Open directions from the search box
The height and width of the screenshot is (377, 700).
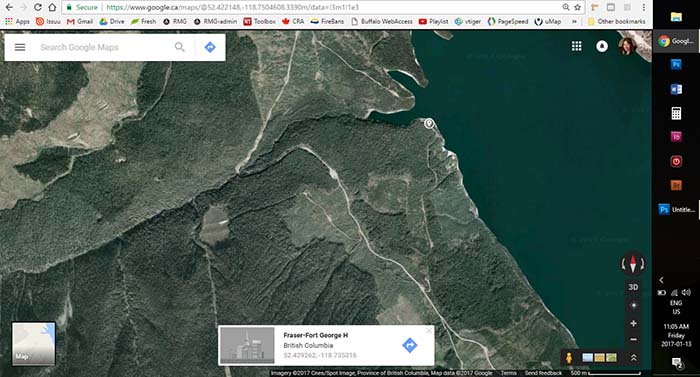(x=210, y=47)
